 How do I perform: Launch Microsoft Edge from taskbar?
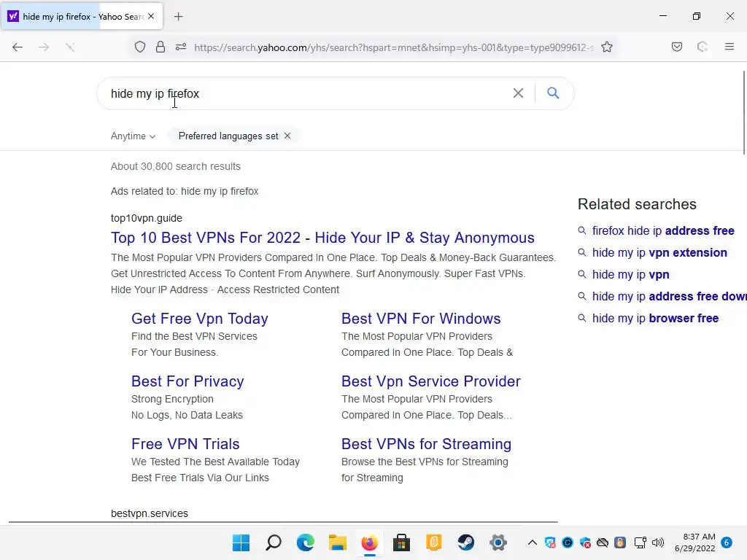click(306, 542)
